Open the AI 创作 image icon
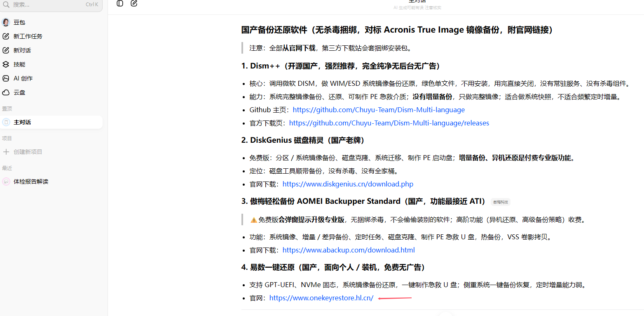The height and width of the screenshot is (316, 644). pos(6,78)
